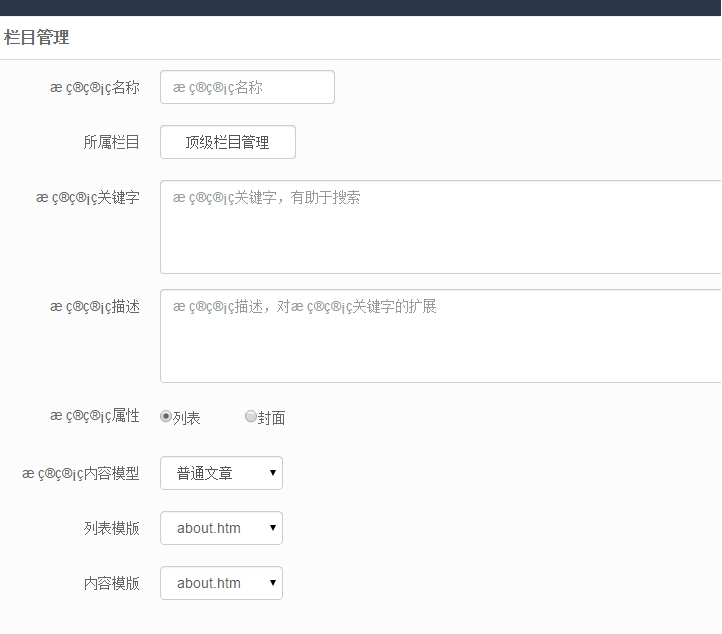Click the label ending in 关键字
Image resolution: width=722 pixels, height=634 pixels.
88,197
